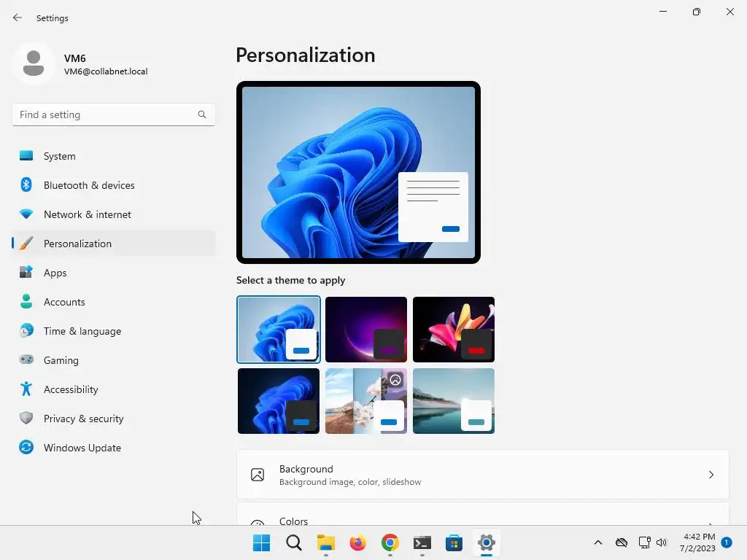Open Network & internet settings
Screen dimensions: 747x560
(114, 214)
